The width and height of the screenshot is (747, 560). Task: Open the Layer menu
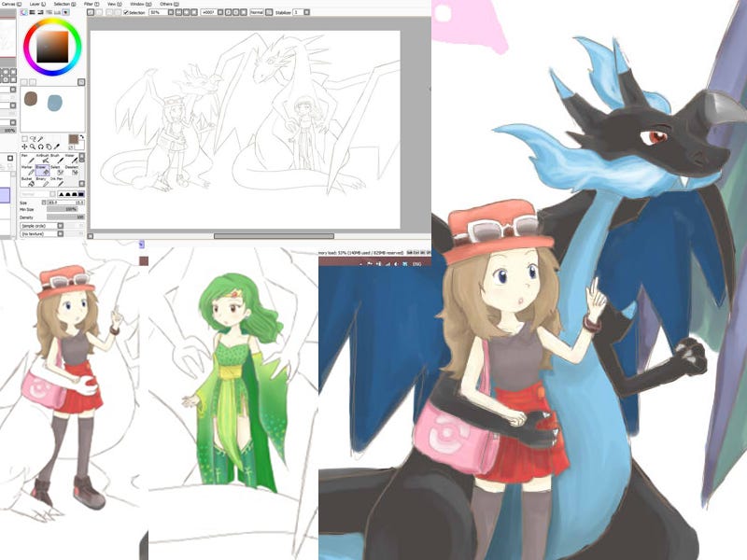(37, 4)
